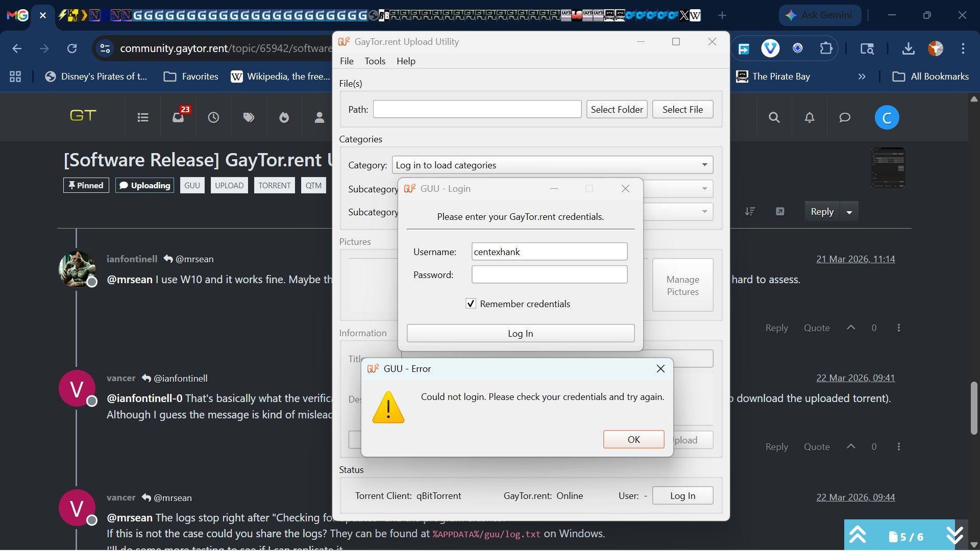Close the GUU Error dialog

pyautogui.click(x=660, y=368)
